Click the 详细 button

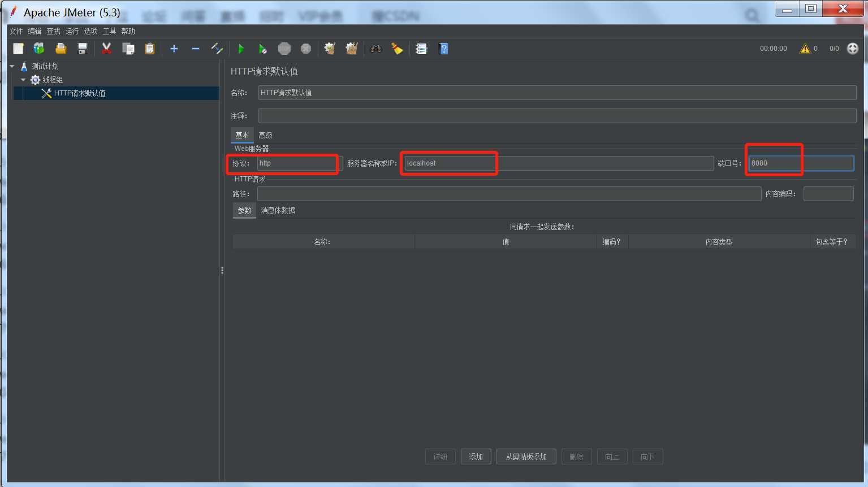click(x=440, y=456)
